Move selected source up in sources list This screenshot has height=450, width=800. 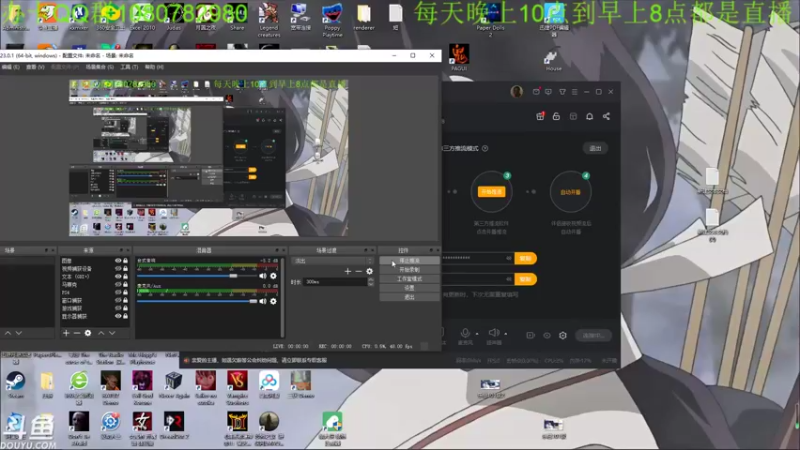[101, 333]
